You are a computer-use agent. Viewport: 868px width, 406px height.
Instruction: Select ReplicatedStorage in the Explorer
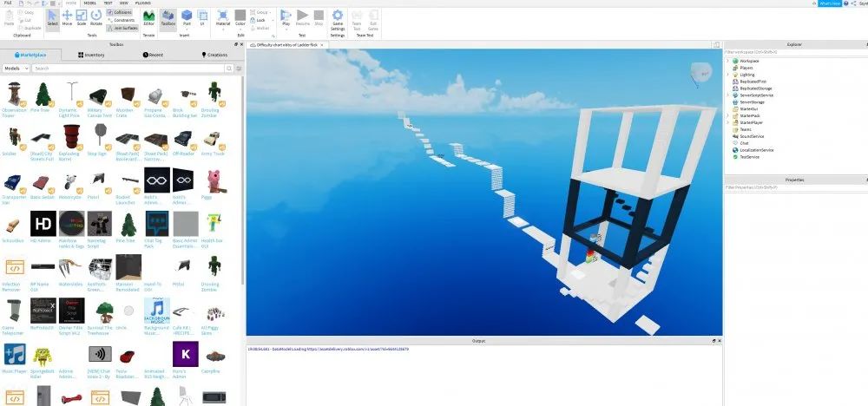[x=756, y=88]
